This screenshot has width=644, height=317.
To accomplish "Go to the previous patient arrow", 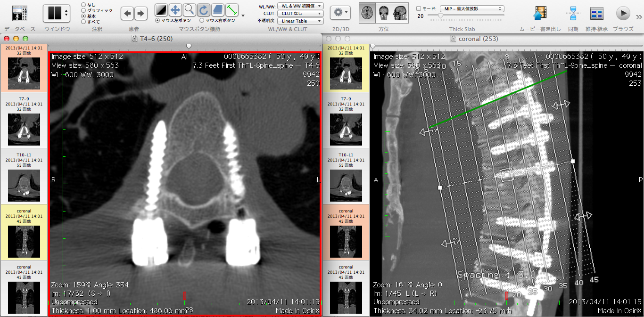I will (x=127, y=13).
